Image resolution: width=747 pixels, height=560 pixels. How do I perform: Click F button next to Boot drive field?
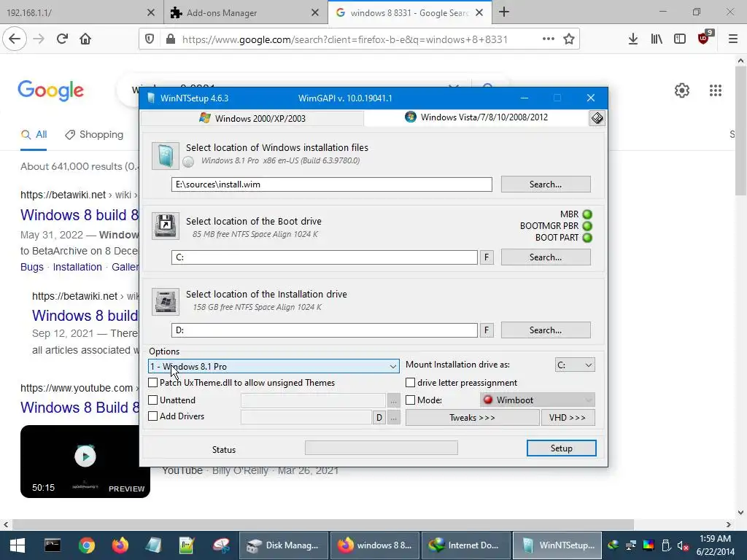click(487, 257)
